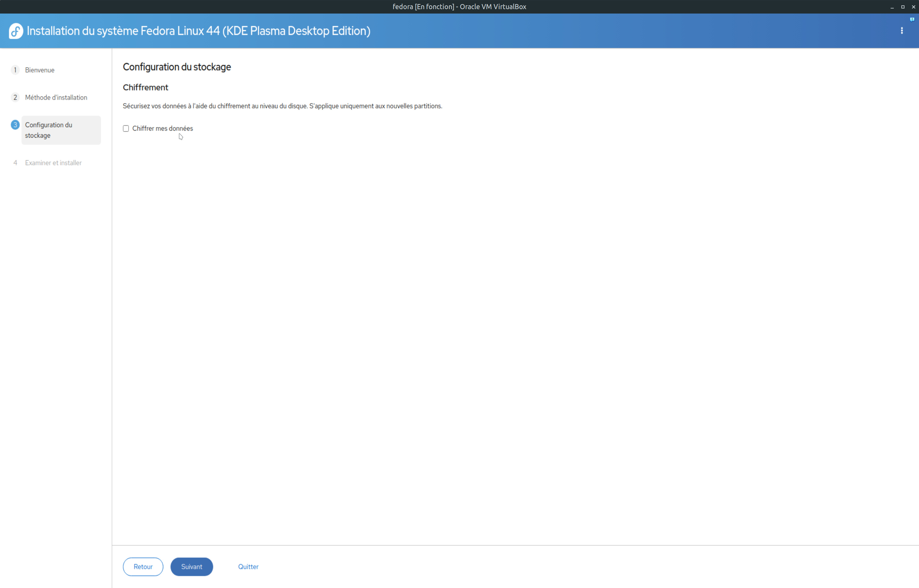The image size is (919, 588).
Task: Click the Retour button
Action: (x=143, y=567)
